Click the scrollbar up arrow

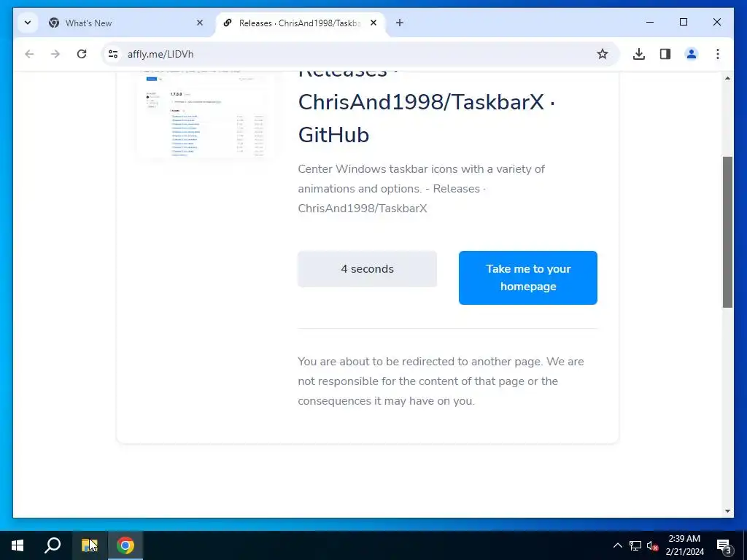tap(727, 77)
